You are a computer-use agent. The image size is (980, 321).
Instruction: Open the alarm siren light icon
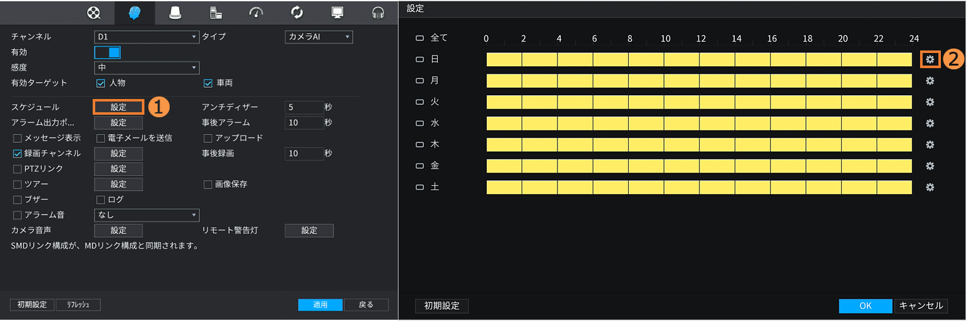175,13
